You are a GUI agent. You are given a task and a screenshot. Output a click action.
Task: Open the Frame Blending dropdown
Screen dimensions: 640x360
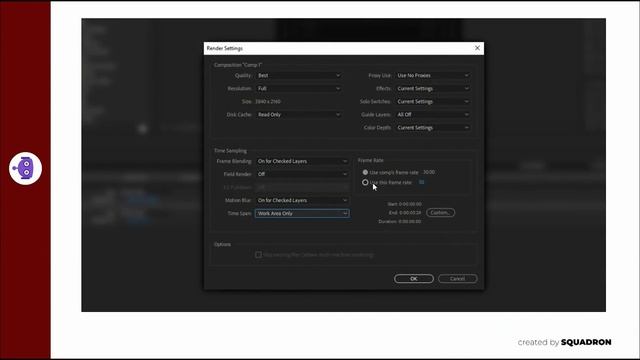[x=302, y=161]
